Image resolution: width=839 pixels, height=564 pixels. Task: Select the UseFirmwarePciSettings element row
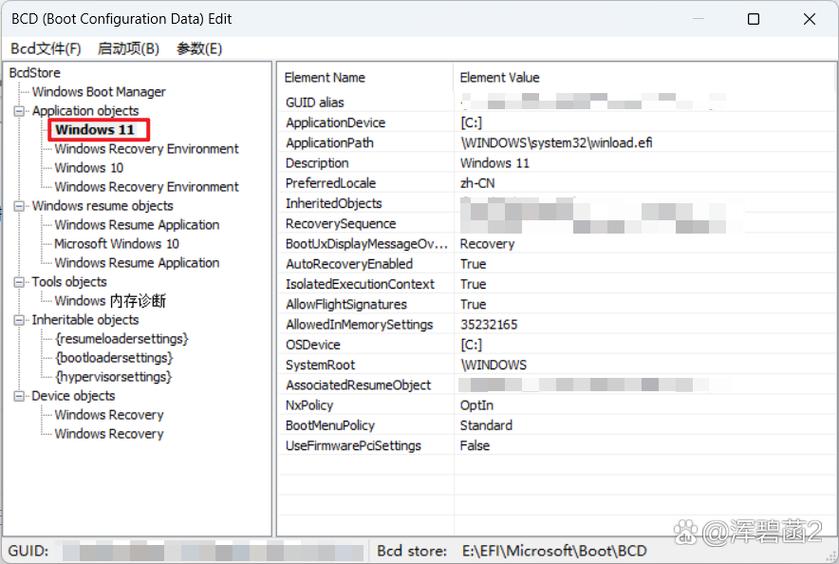556,446
